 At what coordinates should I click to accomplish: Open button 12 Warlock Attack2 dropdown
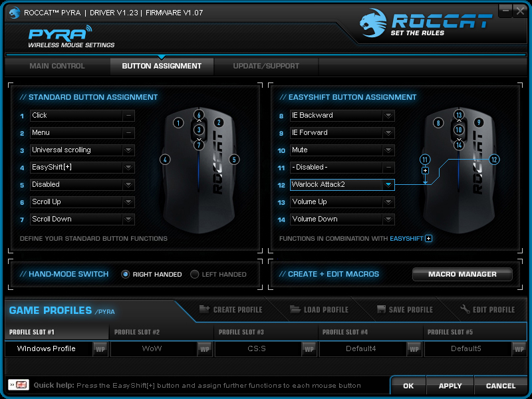[x=388, y=185]
